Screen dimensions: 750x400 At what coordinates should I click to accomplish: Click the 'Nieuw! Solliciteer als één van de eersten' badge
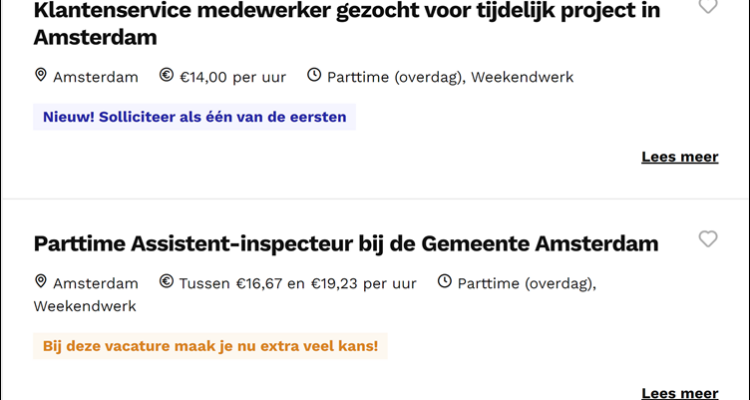click(x=194, y=117)
